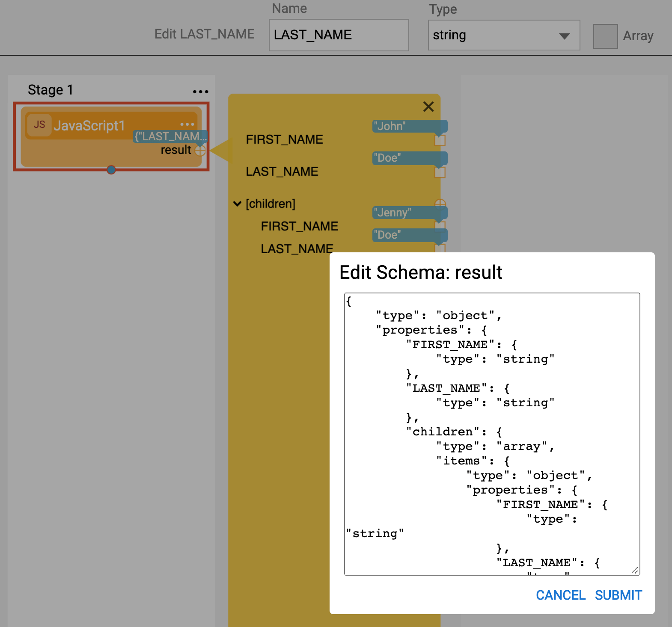Screen dimensions: 672x627
Task: Collapse the [children] tree node
Action: click(237, 204)
